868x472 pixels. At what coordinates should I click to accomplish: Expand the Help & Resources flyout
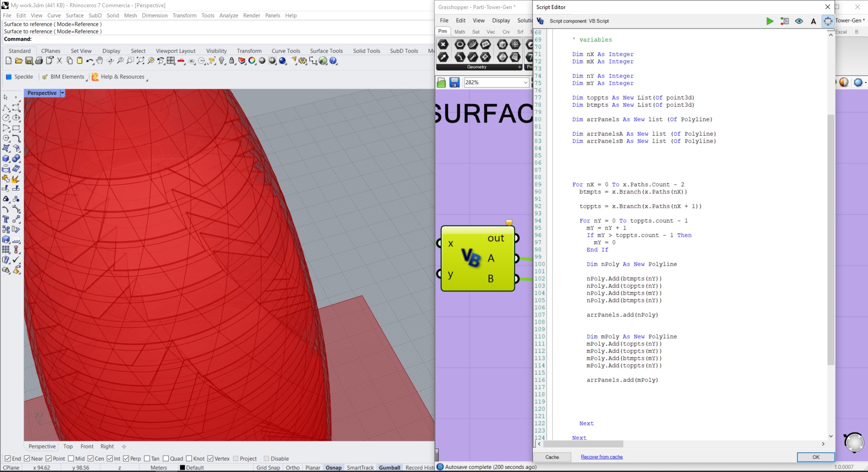147,80
